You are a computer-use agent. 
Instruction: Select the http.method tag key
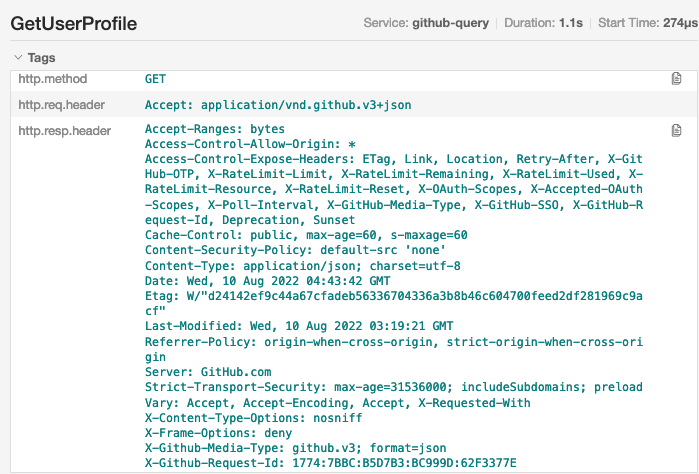48,78
